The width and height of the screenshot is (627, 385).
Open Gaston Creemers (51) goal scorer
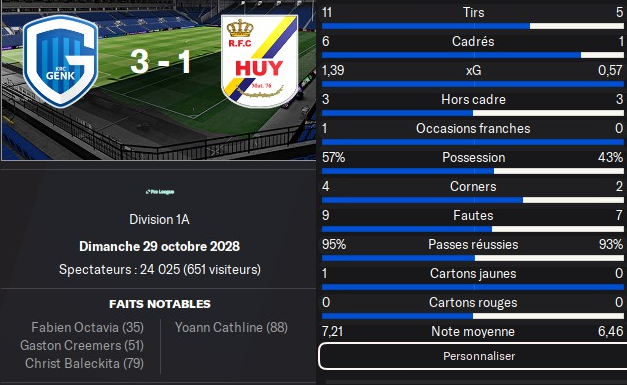(x=82, y=345)
